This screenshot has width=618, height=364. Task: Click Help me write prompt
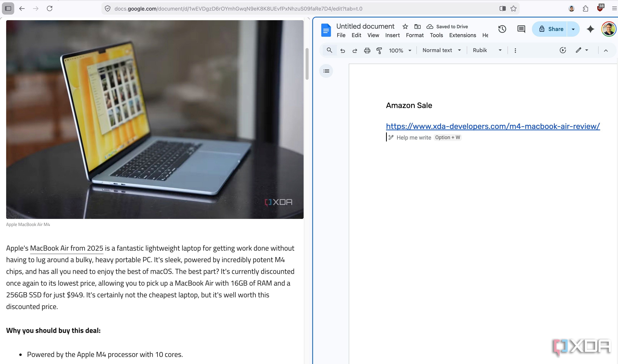click(414, 138)
